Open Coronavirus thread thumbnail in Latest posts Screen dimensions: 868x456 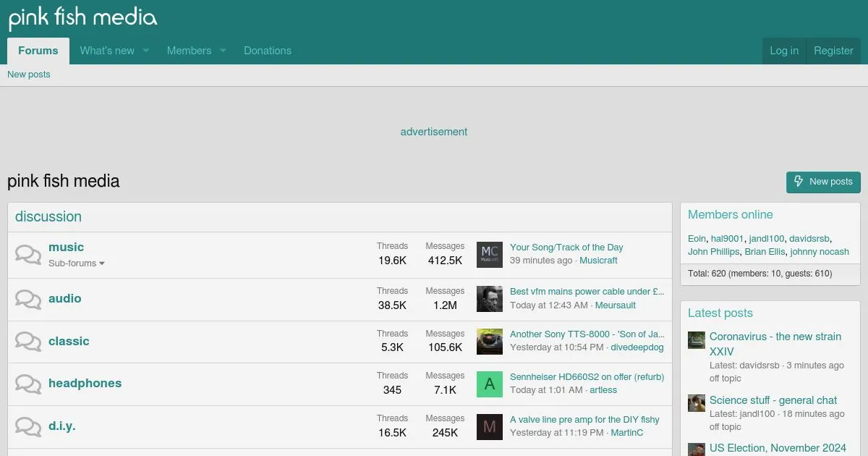[697, 340]
